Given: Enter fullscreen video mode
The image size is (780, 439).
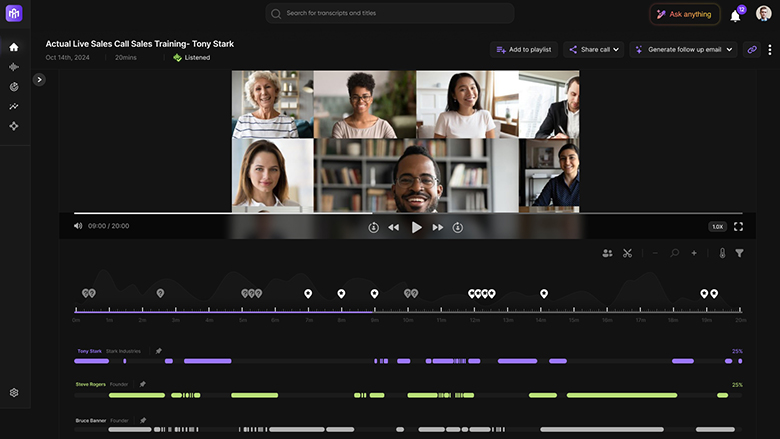Looking at the screenshot, I should (x=738, y=227).
